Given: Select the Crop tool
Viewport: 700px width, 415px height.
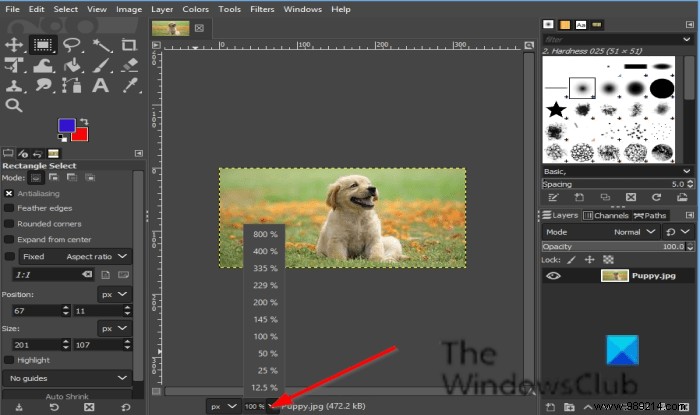Looking at the screenshot, I should 129,45.
